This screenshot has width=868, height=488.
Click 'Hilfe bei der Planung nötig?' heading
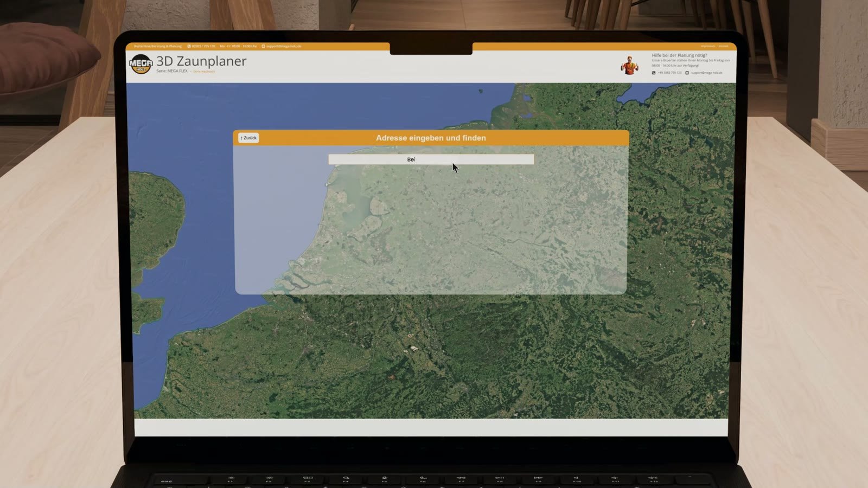[x=679, y=55]
